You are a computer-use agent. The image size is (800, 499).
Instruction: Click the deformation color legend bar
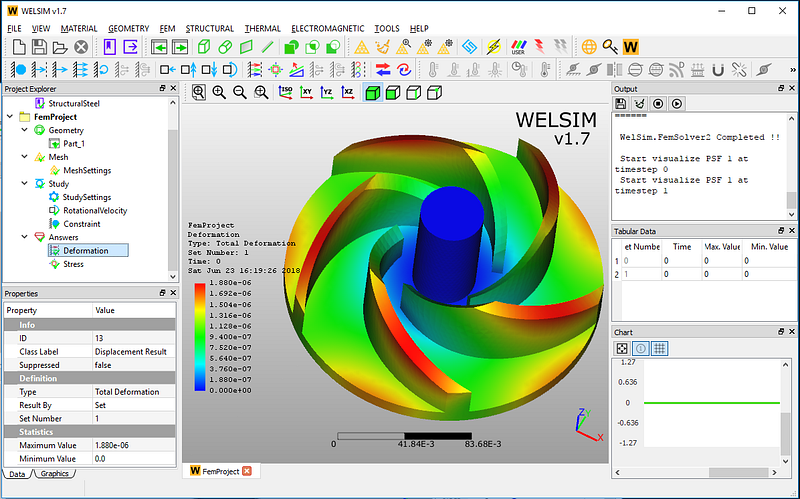(200, 337)
